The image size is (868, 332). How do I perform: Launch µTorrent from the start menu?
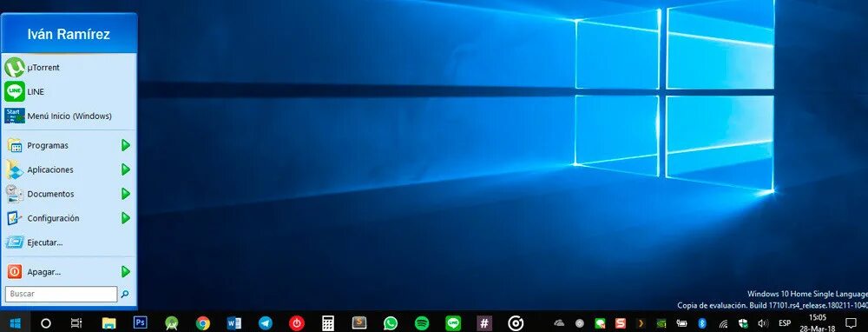69,68
